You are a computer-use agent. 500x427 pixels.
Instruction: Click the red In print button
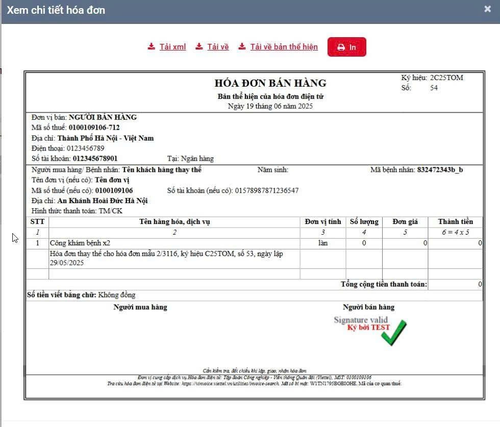(347, 47)
